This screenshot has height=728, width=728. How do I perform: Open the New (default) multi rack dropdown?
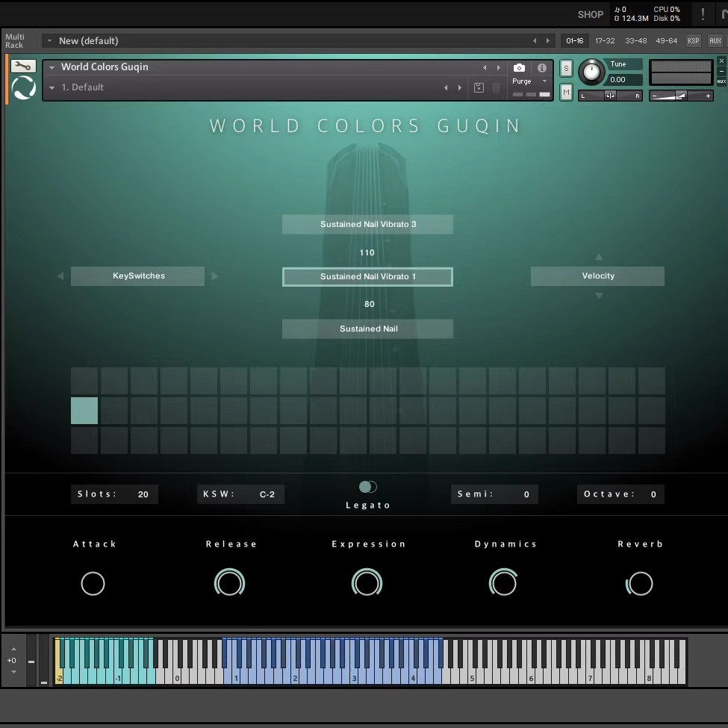coord(49,41)
